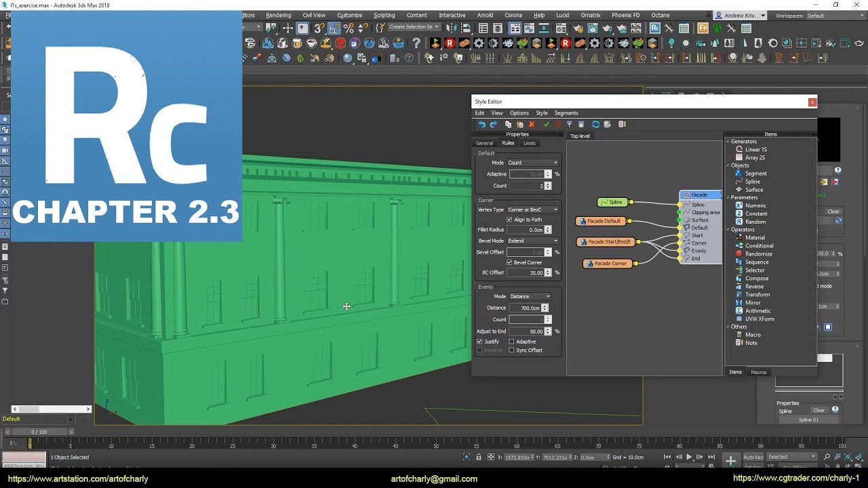Image resolution: width=868 pixels, height=488 pixels.
Task: Open the Default Mode dropdown set to Count
Action: tap(533, 163)
